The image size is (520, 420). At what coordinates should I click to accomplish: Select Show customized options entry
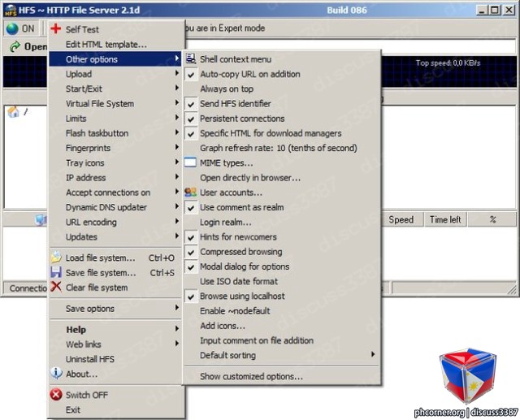click(282, 377)
